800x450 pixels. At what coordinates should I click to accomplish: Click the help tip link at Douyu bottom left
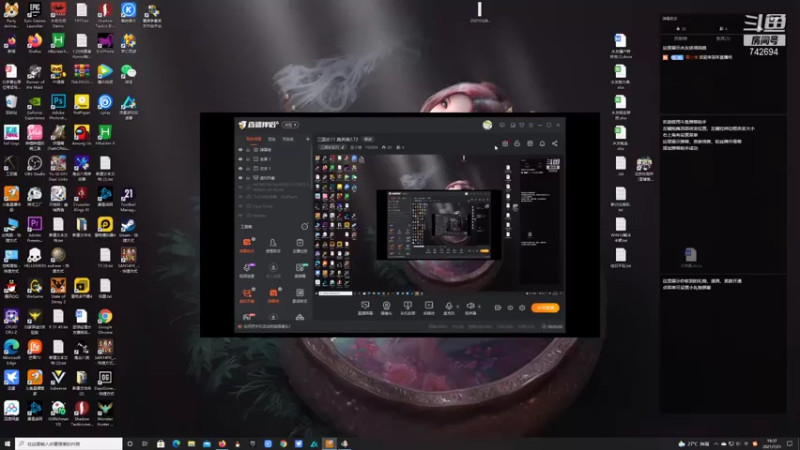tap(266, 327)
